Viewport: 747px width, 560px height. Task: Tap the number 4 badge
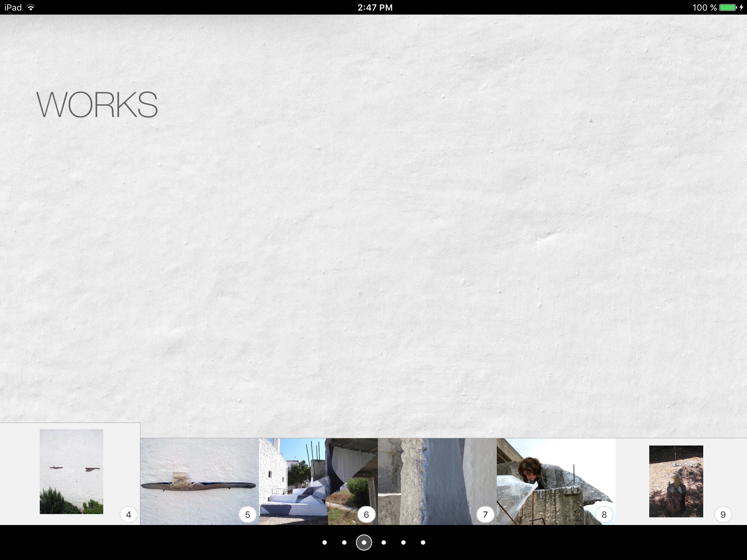(128, 515)
